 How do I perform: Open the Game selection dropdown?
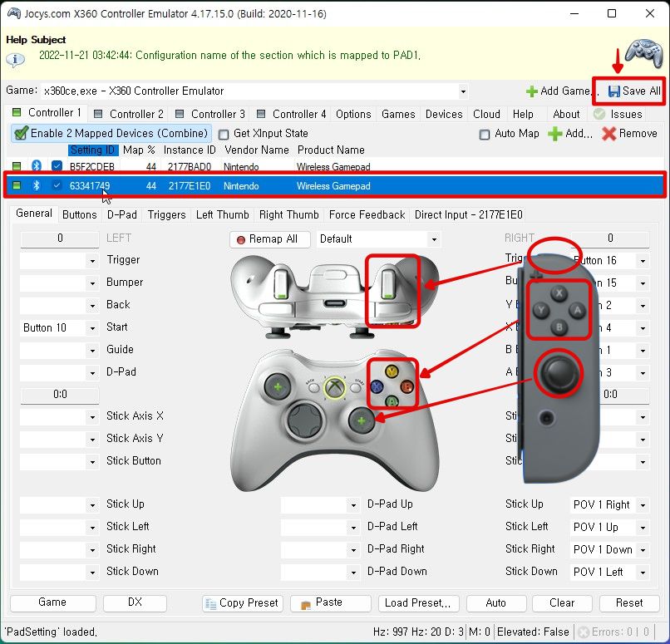[463, 91]
